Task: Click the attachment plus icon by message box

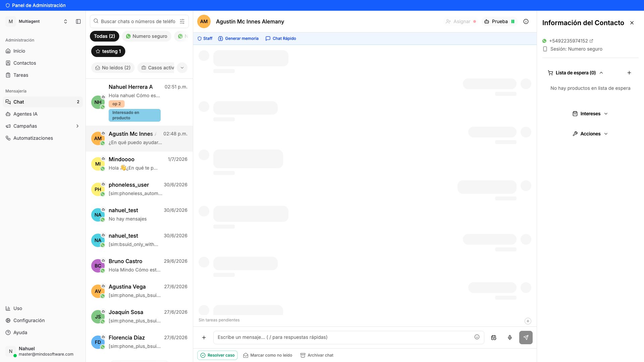Action: pos(204,338)
